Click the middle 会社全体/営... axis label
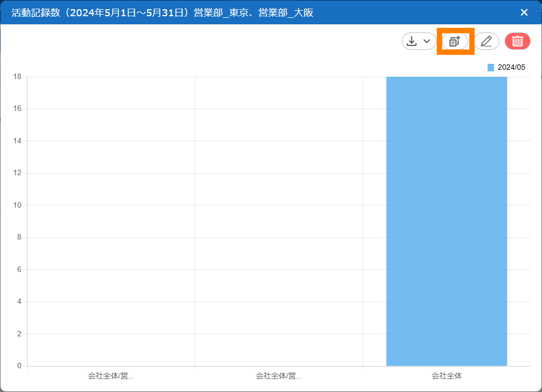Screen dimensions: 542x392 click(x=279, y=375)
